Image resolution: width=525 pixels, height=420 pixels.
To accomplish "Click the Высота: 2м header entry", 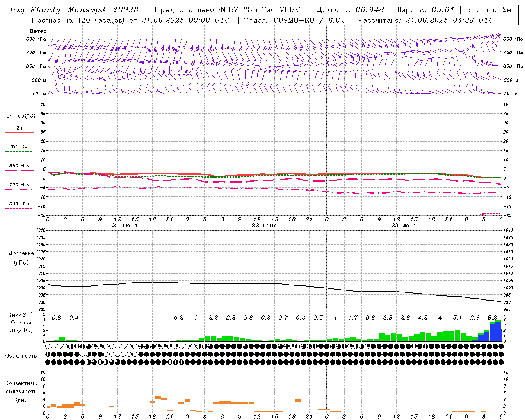I will 488,10.
